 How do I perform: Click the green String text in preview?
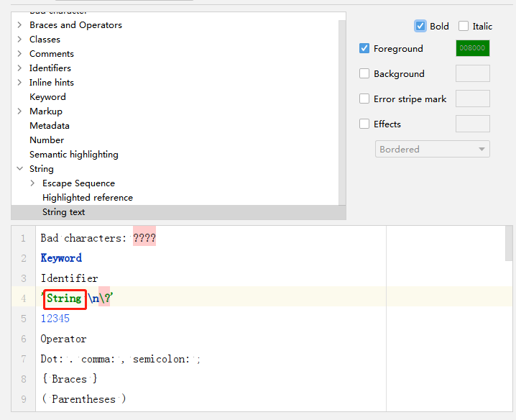coord(64,298)
